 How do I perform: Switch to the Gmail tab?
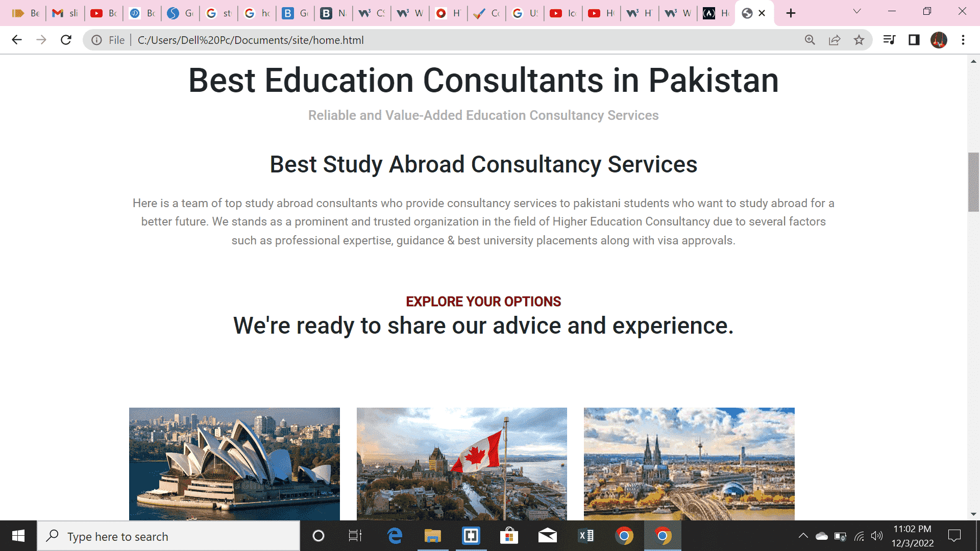65,13
